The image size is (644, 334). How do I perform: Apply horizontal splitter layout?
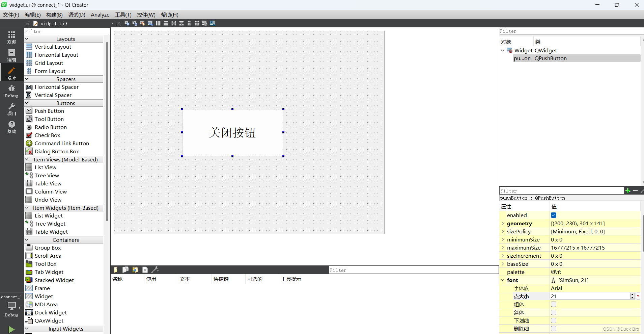click(x=173, y=23)
